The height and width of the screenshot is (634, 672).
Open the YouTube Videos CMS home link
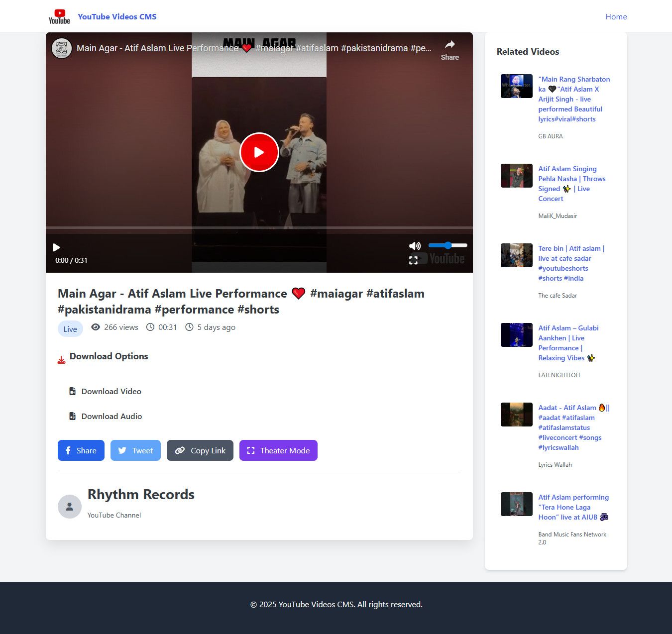pos(117,16)
